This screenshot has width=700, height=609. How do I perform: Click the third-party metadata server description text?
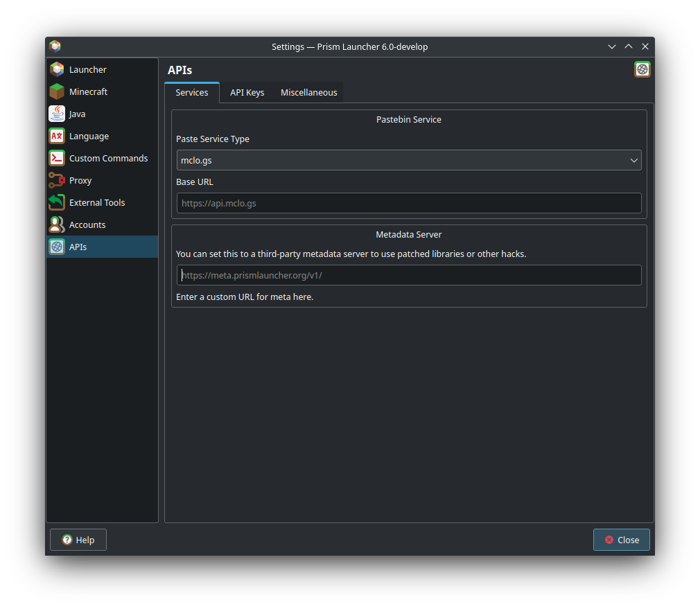tap(351, 254)
